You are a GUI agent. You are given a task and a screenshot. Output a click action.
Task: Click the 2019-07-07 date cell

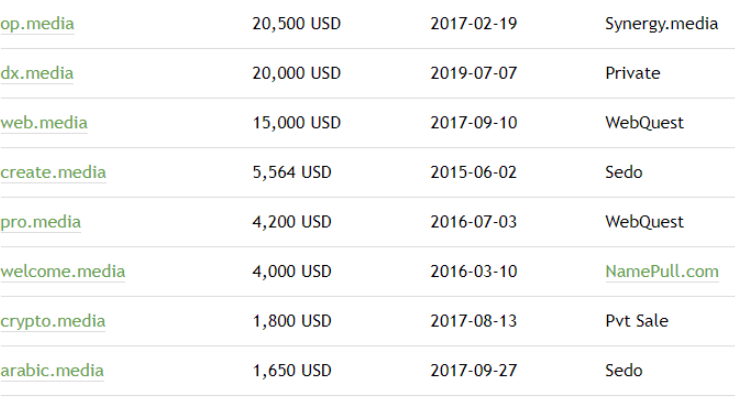coord(473,73)
